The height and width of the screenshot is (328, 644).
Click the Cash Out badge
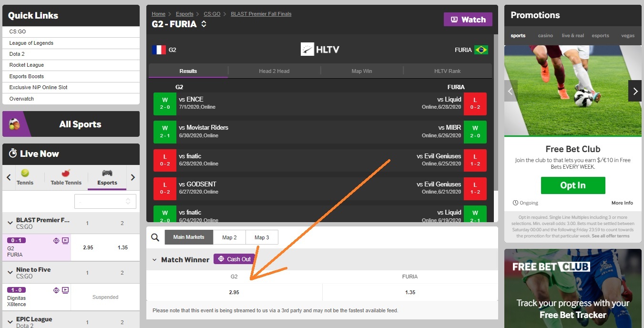[234, 259]
